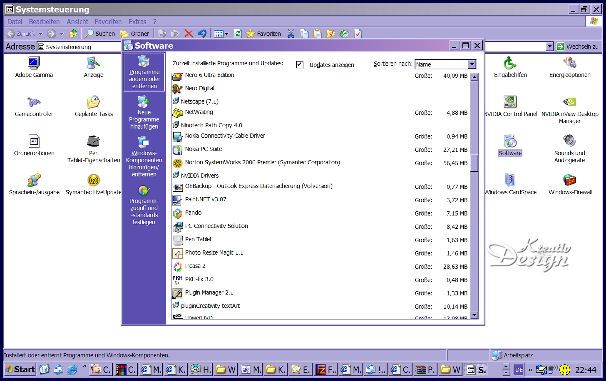The height and width of the screenshot is (381, 606).
Task: Select Nokia Connectivity Cable Driver entry
Action: [x=225, y=136]
